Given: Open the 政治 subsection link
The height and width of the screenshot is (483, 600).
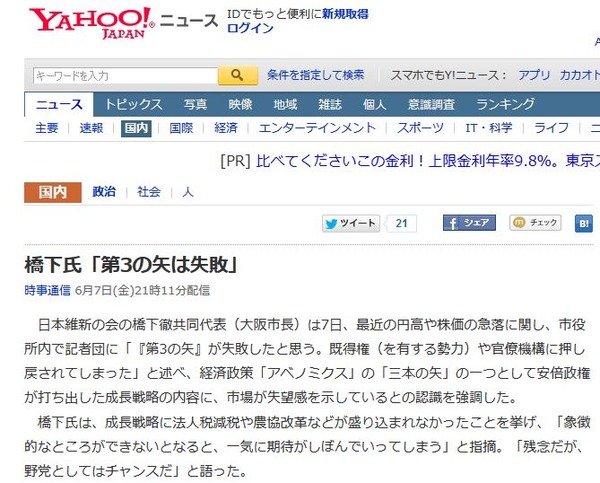Looking at the screenshot, I should click(x=104, y=192).
